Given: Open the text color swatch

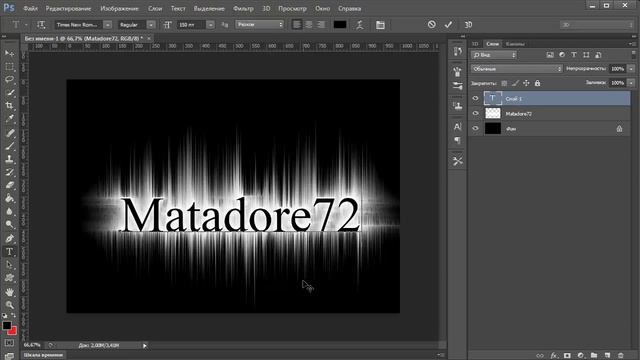Looking at the screenshot, I should (x=340, y=25).
